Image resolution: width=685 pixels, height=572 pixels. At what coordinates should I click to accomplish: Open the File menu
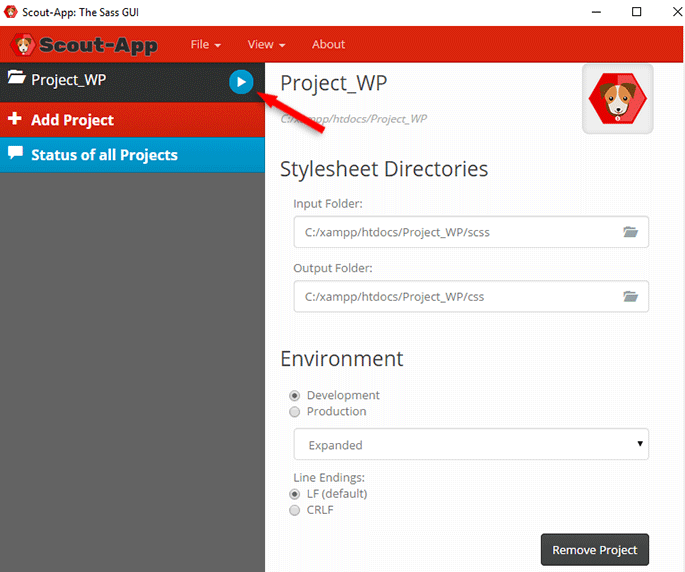pos(205,45)
